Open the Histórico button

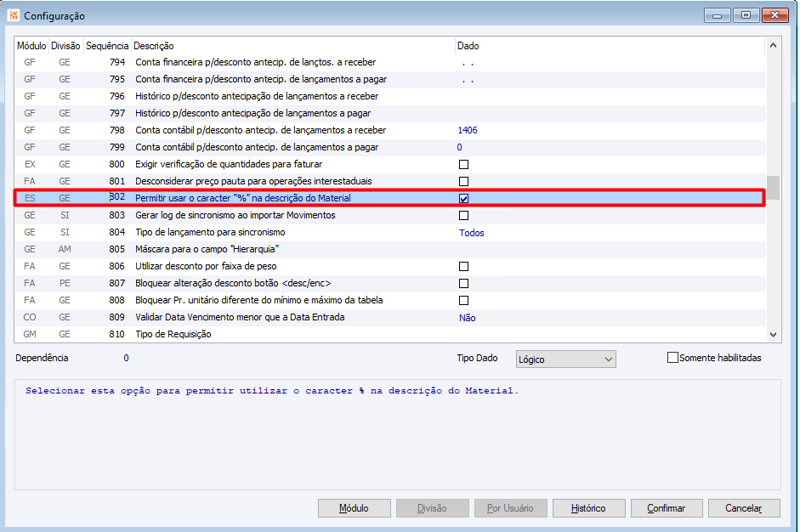[588, 508]
